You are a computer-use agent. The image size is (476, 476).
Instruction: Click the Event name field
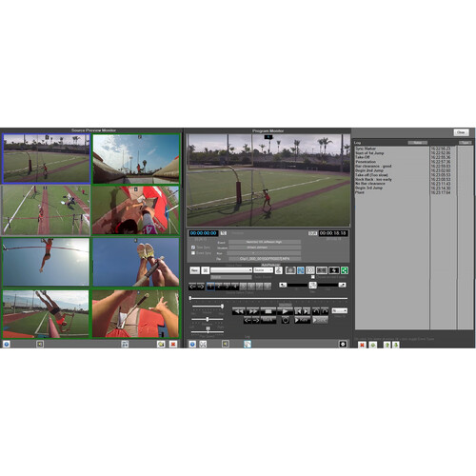pos(265,242)
